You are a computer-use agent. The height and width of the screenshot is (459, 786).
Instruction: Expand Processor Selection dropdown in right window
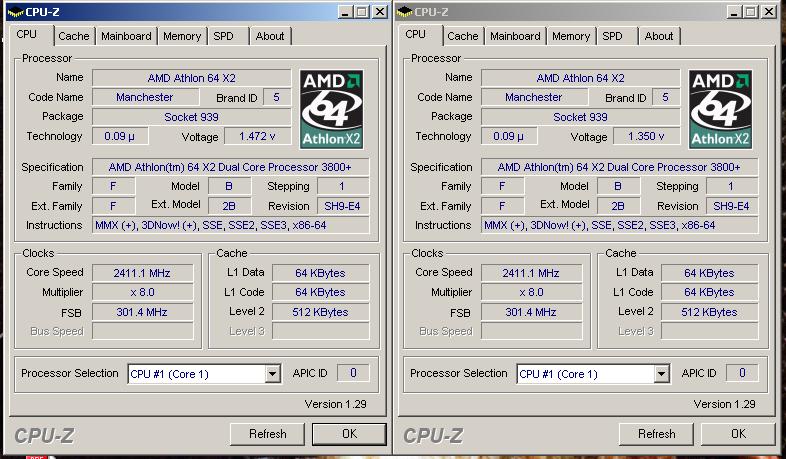pos(662,374)
